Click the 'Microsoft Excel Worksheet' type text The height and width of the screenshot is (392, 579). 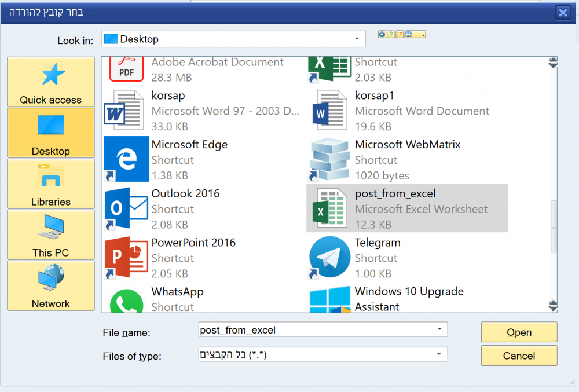tap(422, 209)
